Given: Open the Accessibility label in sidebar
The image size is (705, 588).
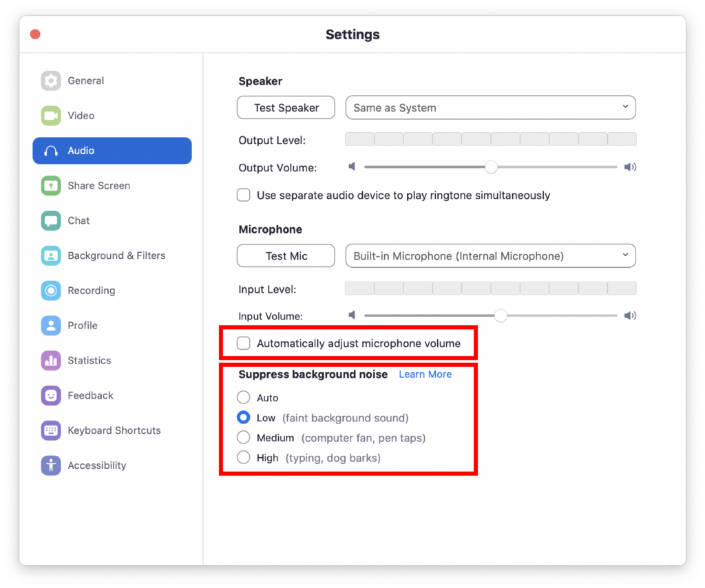Looking at the screenshot, I should [x=96, y=465].
